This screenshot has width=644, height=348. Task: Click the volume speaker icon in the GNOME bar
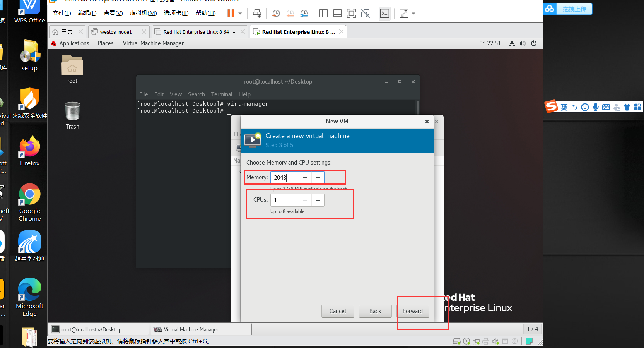click(523, 43)
